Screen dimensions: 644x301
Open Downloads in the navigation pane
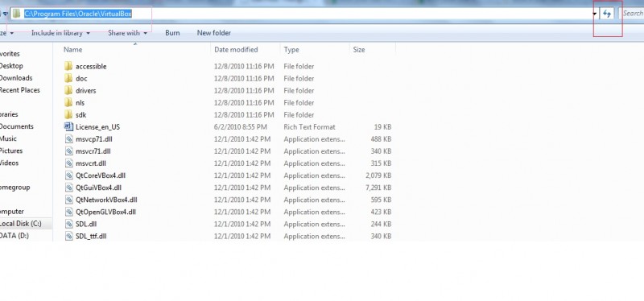point(16,78)
